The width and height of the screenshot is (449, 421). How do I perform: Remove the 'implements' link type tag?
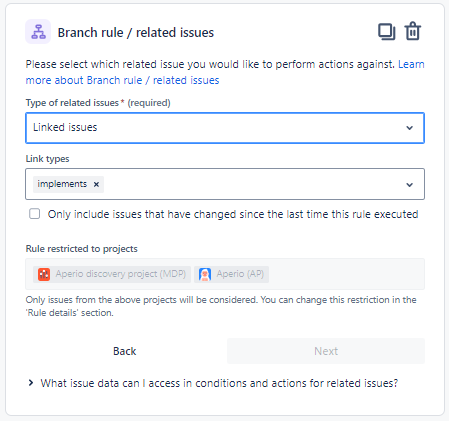point(96,184)
